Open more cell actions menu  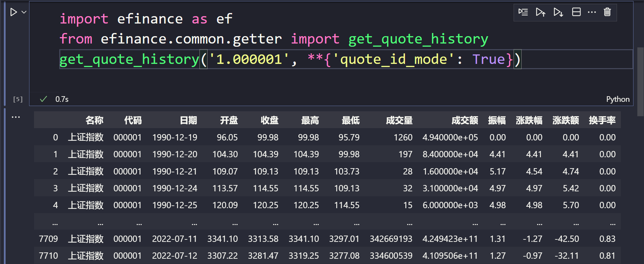coord(592,12)
